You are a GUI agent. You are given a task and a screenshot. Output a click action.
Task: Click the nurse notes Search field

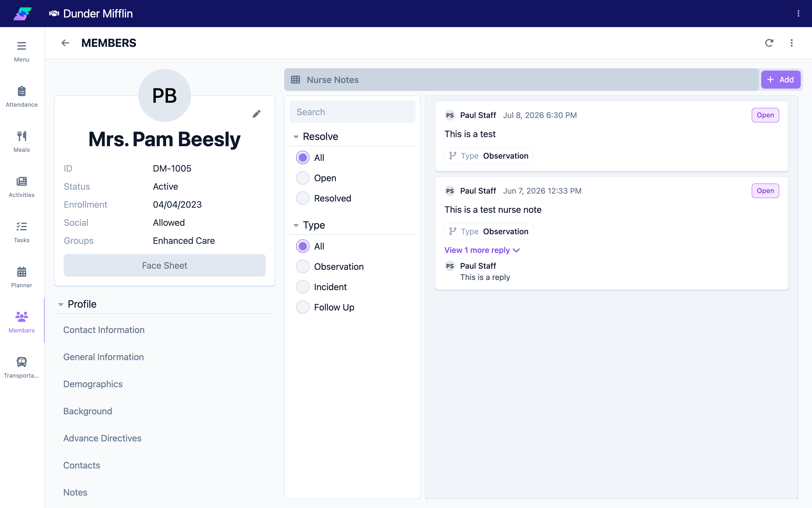[x=352, y=112]
